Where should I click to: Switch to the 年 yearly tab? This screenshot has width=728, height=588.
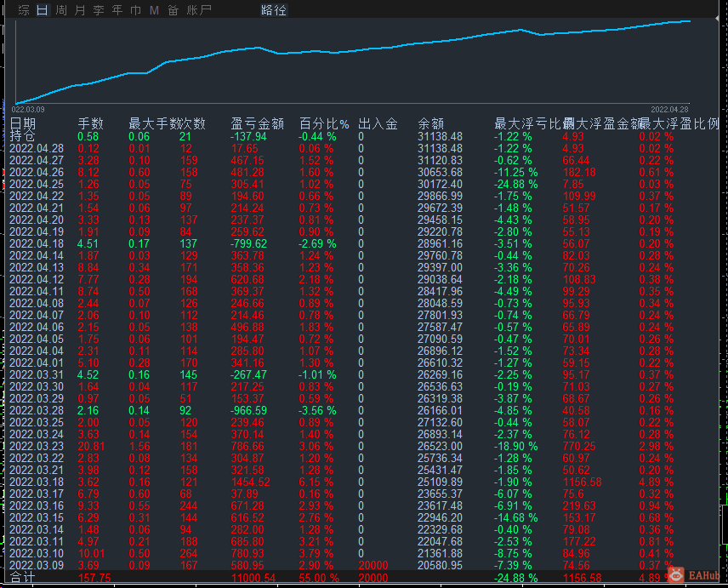(x=117, y=9)
